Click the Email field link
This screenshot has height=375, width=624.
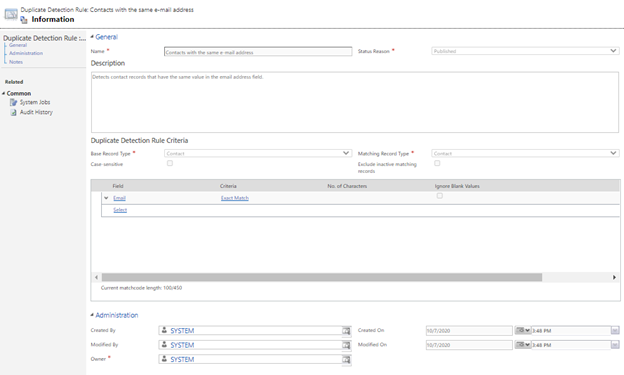[x=119, y=198]
